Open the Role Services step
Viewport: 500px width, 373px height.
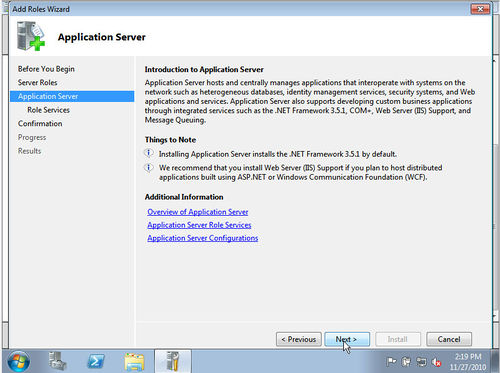pos(48,110)
